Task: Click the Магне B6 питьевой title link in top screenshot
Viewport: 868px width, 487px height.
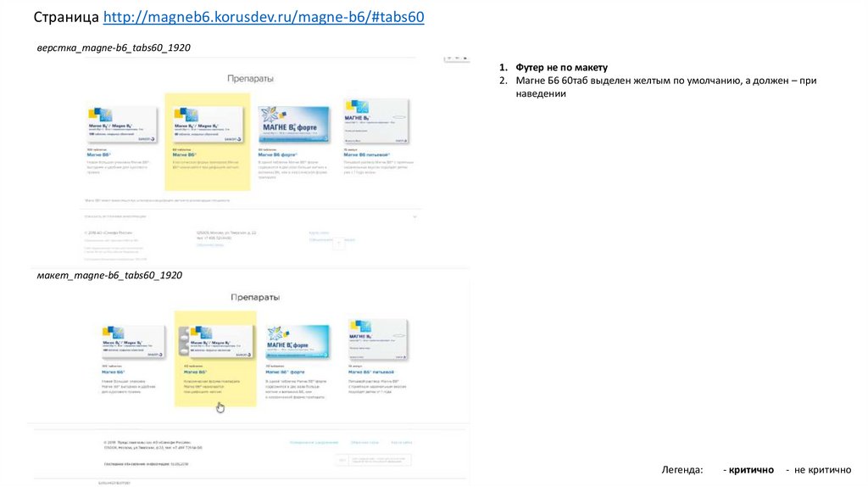Action: 361,156
